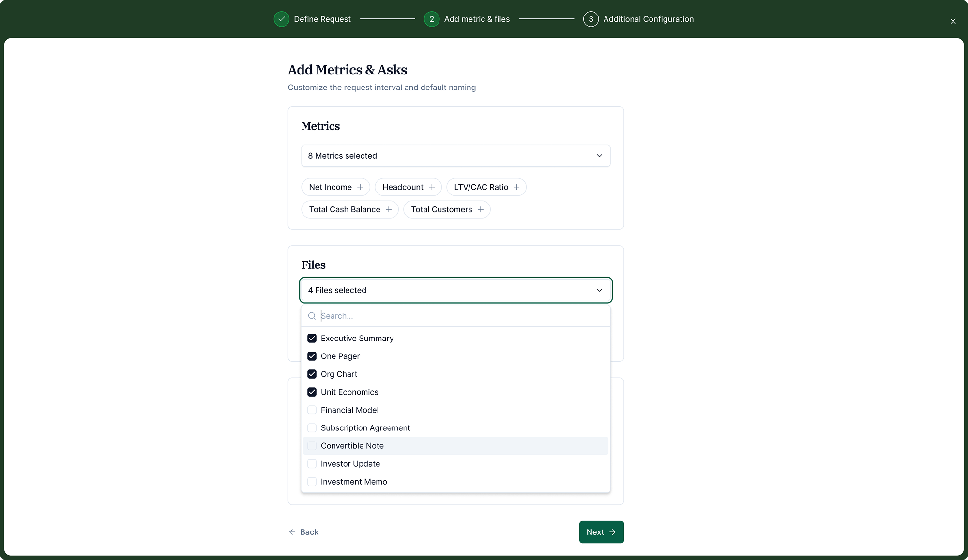Click the plus icon on Total Customers chip

[481, 209]
